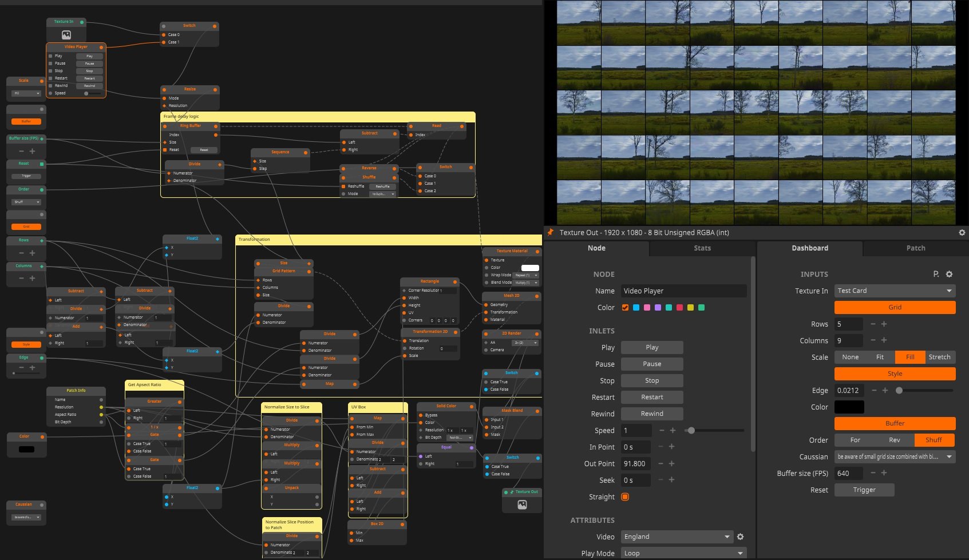Set Order to Rev

tap(894, 440)
